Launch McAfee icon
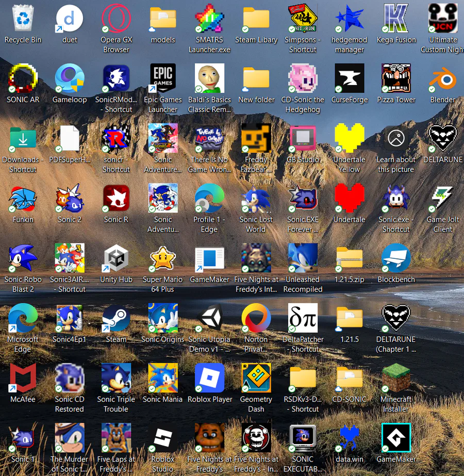 [23, 378]
